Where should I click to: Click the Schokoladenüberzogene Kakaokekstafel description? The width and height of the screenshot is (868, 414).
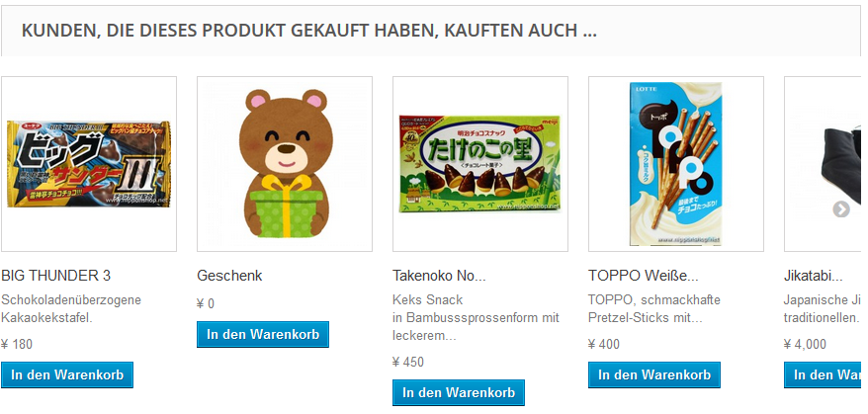coord(71,309)
